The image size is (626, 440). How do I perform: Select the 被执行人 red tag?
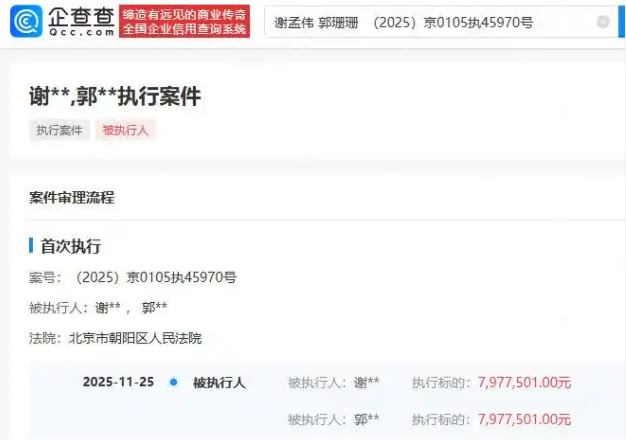[125, 130]
